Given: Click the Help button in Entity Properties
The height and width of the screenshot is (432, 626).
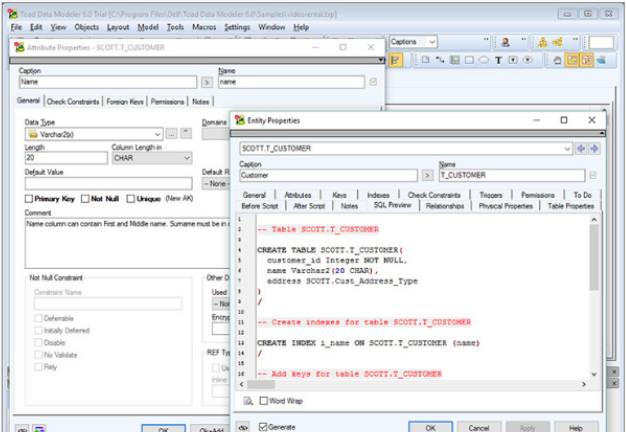Looking at the screenshot, I should (576, 427).
